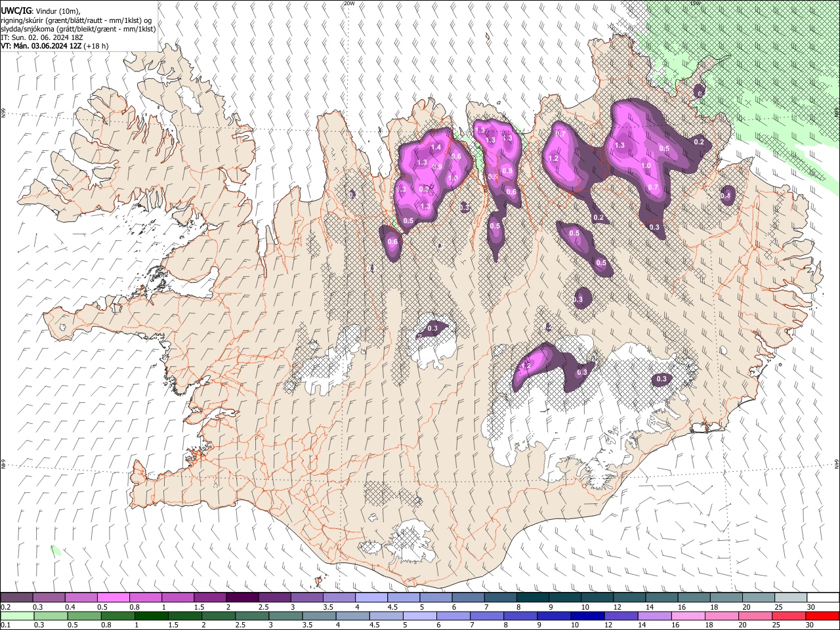The height and width of the screenshot is (630, 840).
Task: Click the '25' label on the lower legend
Action: pos(776,625)
